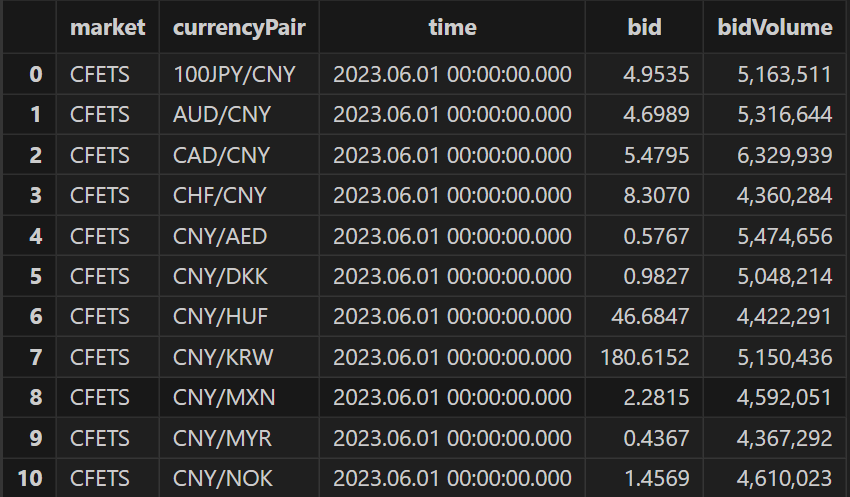
Task: Select the AUD/CNY cell
Action: coord(222,115)
